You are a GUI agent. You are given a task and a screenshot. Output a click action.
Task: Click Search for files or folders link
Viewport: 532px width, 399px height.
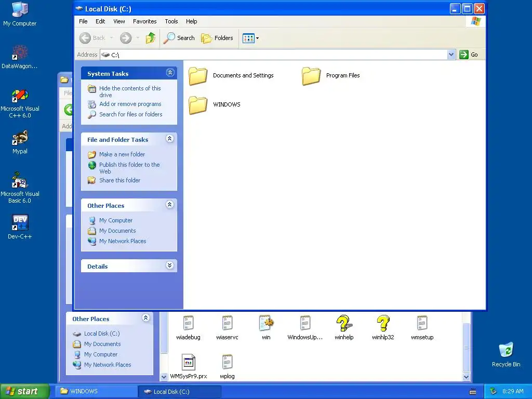pyautogui.click(x=130, y=114)
